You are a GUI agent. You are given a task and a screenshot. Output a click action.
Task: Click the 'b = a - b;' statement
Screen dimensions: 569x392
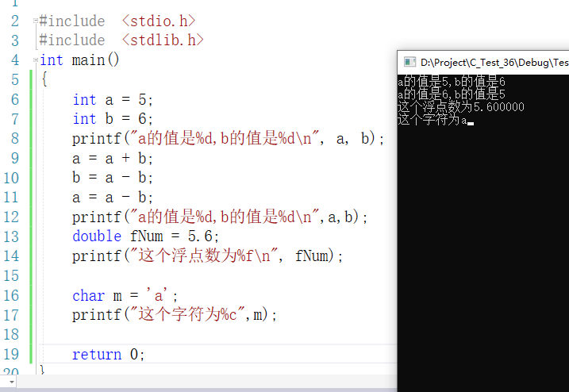[x=113, y=178]
